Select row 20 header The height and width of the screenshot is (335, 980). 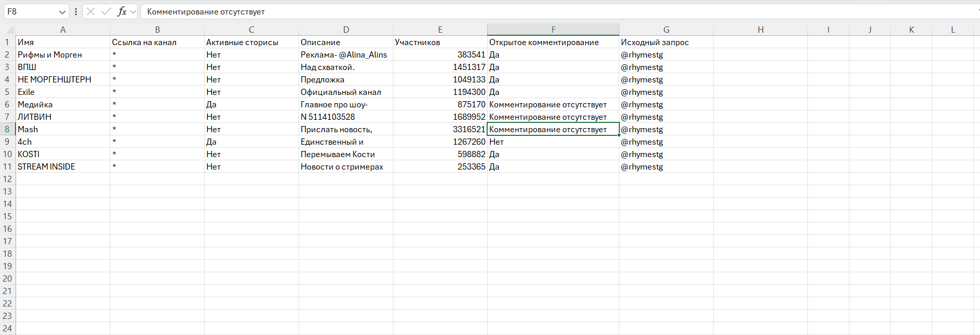[8, 278]
